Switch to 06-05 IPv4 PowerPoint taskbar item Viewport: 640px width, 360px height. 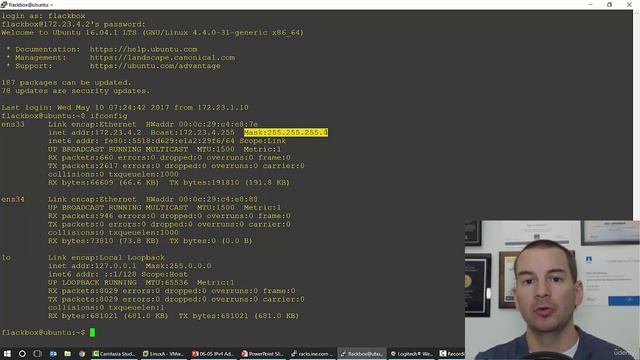pyautogui.click(x=212, y=353)
